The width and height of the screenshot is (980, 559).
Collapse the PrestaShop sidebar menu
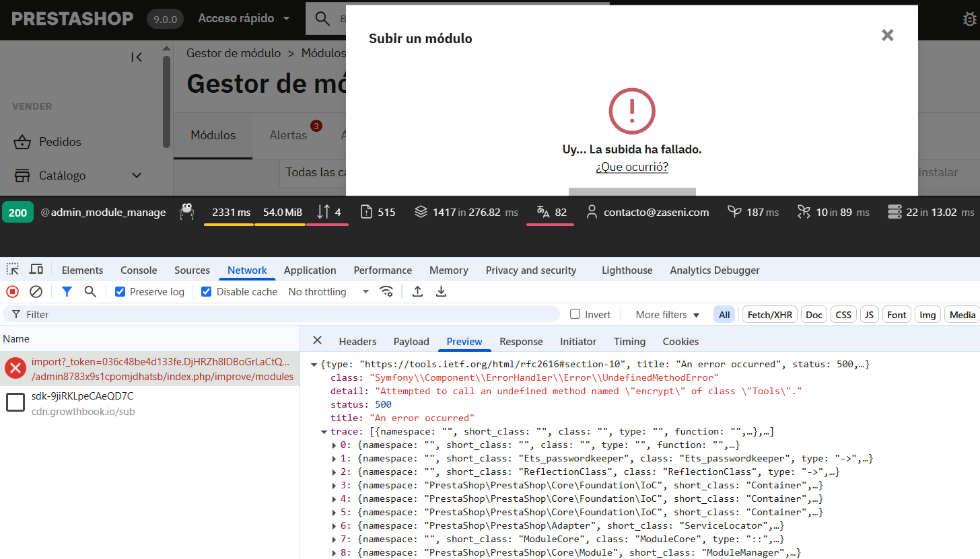[x=137, y=58]
